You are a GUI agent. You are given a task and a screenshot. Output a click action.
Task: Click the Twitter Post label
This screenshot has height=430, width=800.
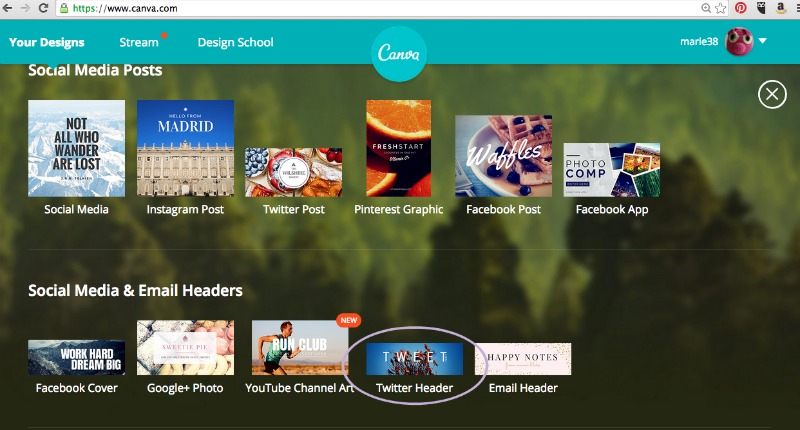(293, 209)
